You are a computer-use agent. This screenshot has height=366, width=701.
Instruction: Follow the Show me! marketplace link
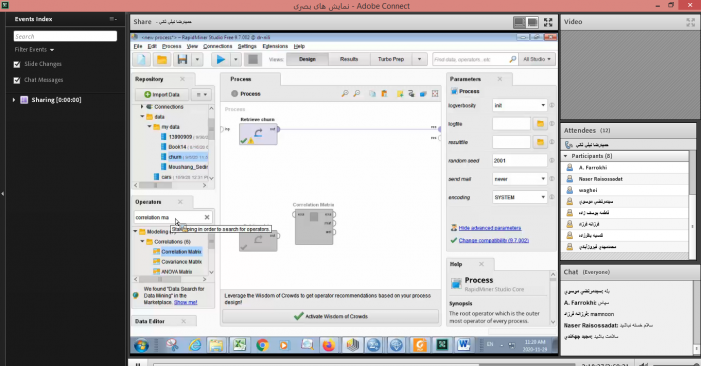click(x=186, y=303)
